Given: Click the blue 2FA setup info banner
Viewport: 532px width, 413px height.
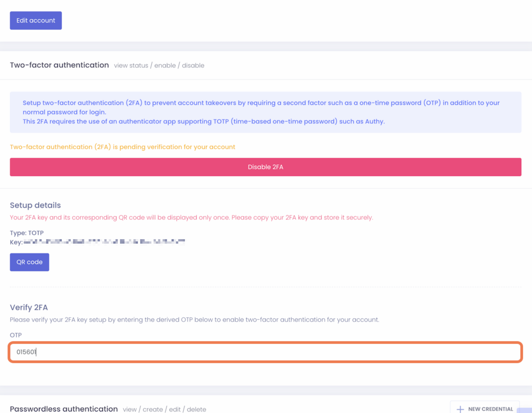Looking at the screenshot, I should [x=266, y=112].
